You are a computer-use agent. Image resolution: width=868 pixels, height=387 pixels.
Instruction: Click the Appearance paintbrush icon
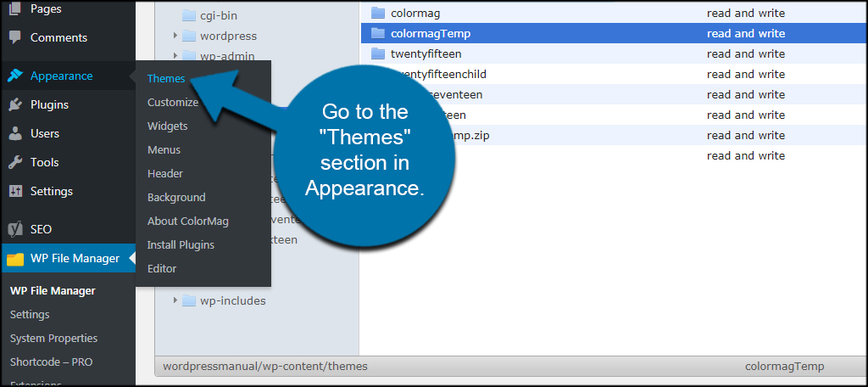(15, 76)
